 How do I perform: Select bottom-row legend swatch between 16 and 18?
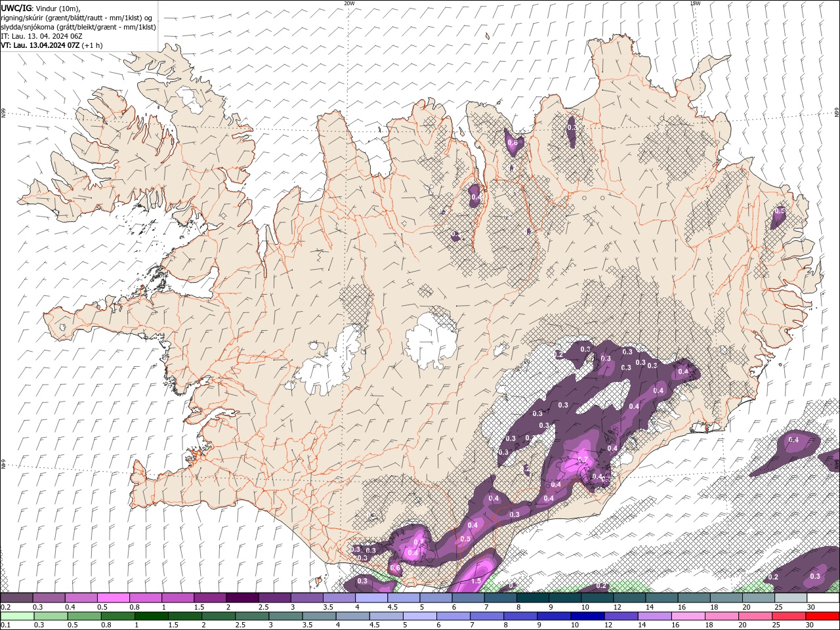tap(689, 616)
